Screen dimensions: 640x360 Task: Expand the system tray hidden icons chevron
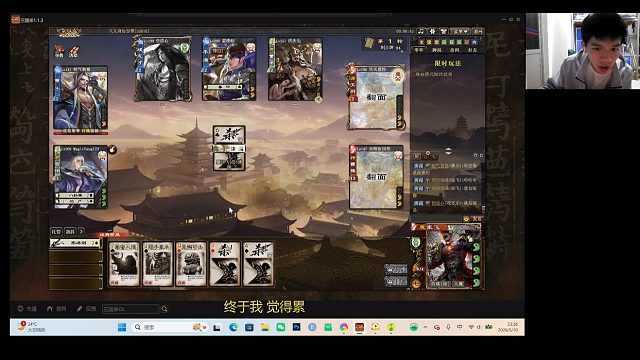pos(425,327)
